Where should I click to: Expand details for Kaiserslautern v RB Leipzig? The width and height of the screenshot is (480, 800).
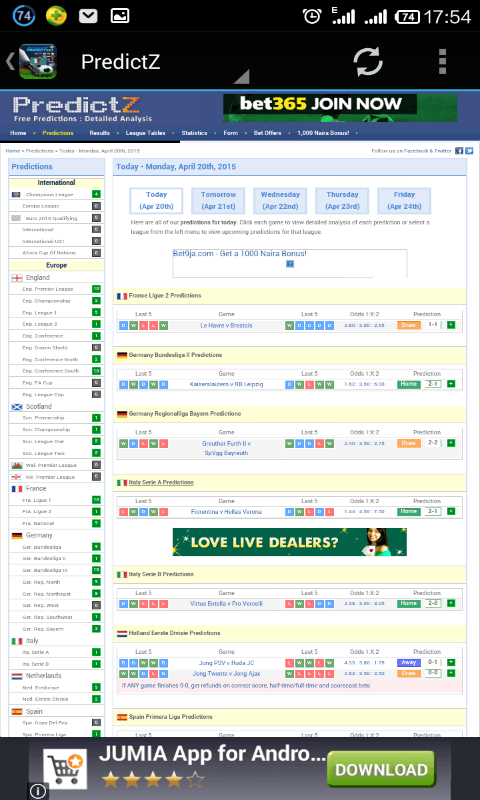[x=451, y=384]
